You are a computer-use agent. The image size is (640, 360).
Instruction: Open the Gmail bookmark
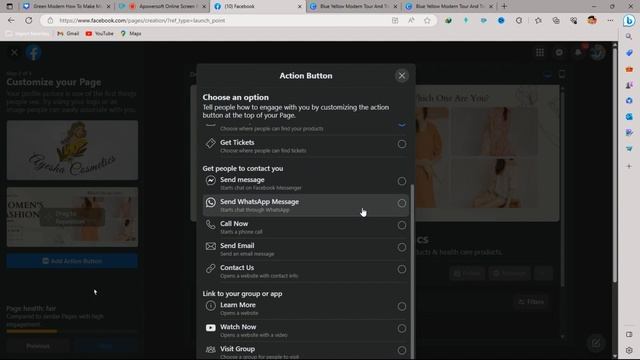point(68,33)
